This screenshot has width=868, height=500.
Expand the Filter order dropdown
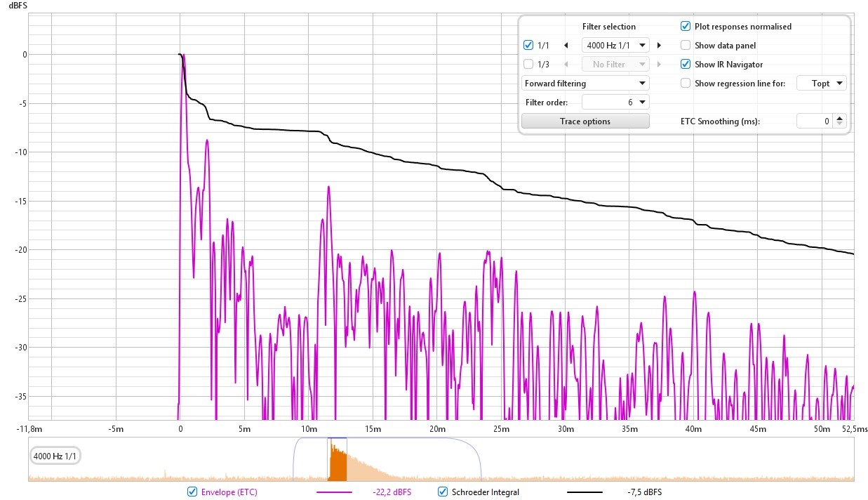click(615, 103)
